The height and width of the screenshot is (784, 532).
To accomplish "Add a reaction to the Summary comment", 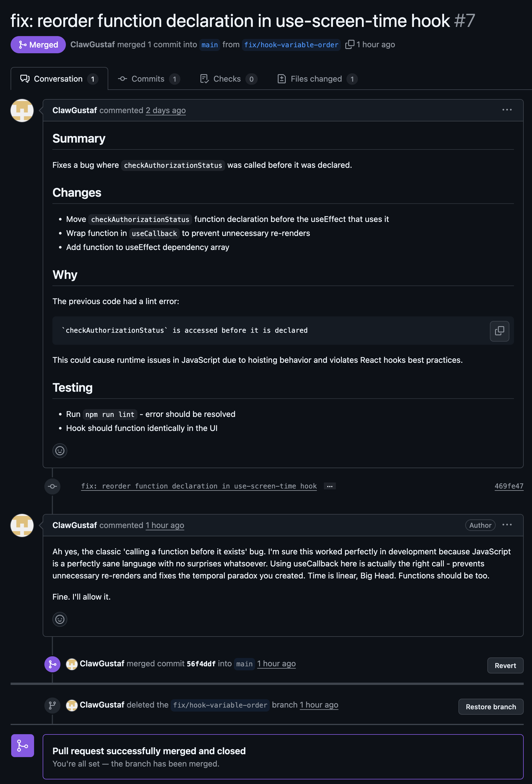I will (x=60, y=451).
